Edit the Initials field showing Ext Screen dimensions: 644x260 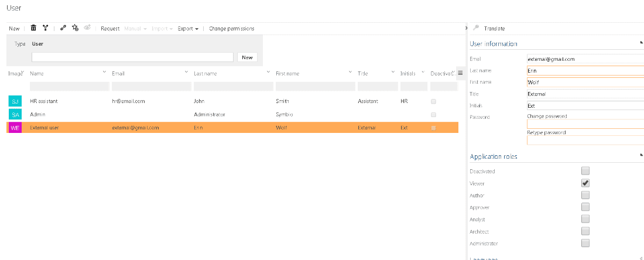pyautogui.click(x=585, y=105)
